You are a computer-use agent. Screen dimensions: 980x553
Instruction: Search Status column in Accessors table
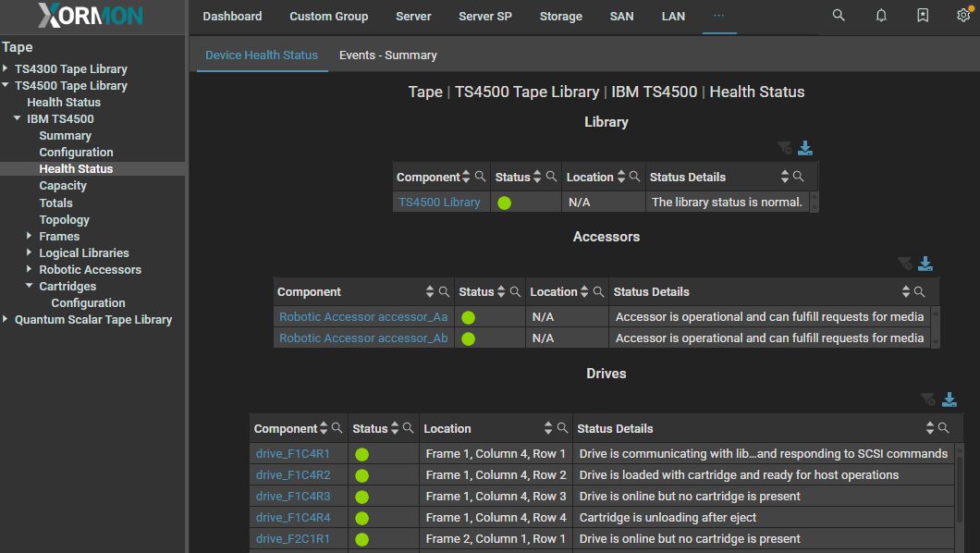[515, 292]
